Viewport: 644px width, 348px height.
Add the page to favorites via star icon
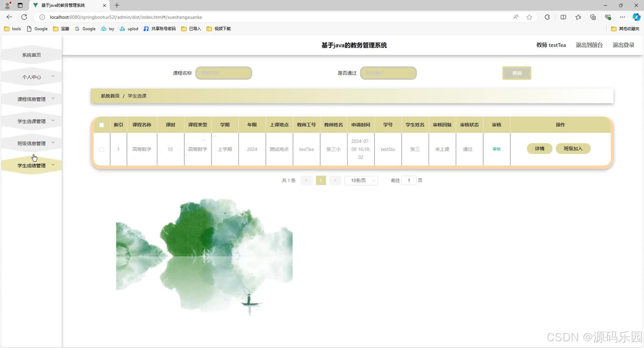click(529, 17)
